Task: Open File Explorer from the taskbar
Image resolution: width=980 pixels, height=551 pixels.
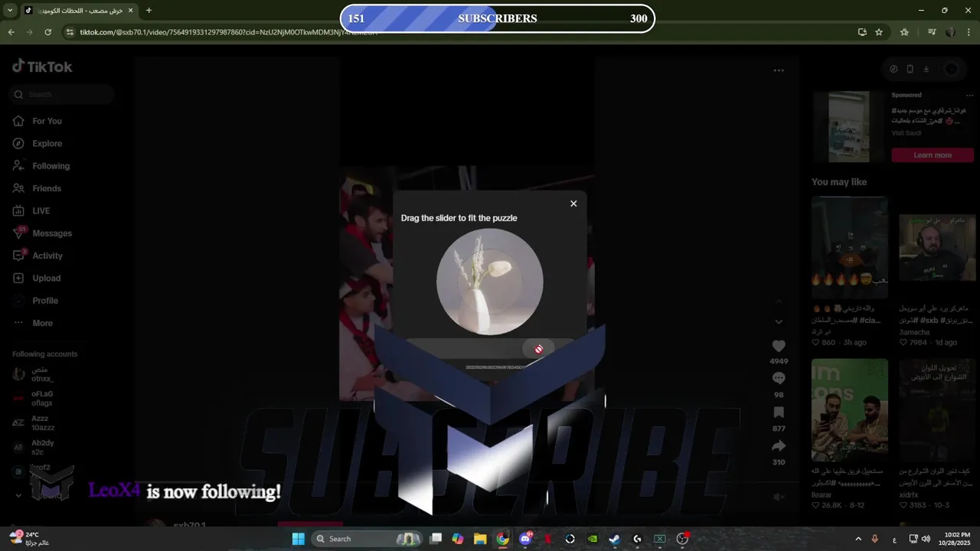Action: point(480,539)
